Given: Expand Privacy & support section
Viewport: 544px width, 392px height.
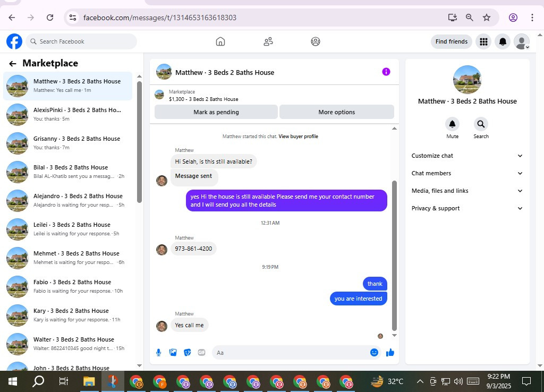Looking at the screenshot, I should click(x=467, y=208).
